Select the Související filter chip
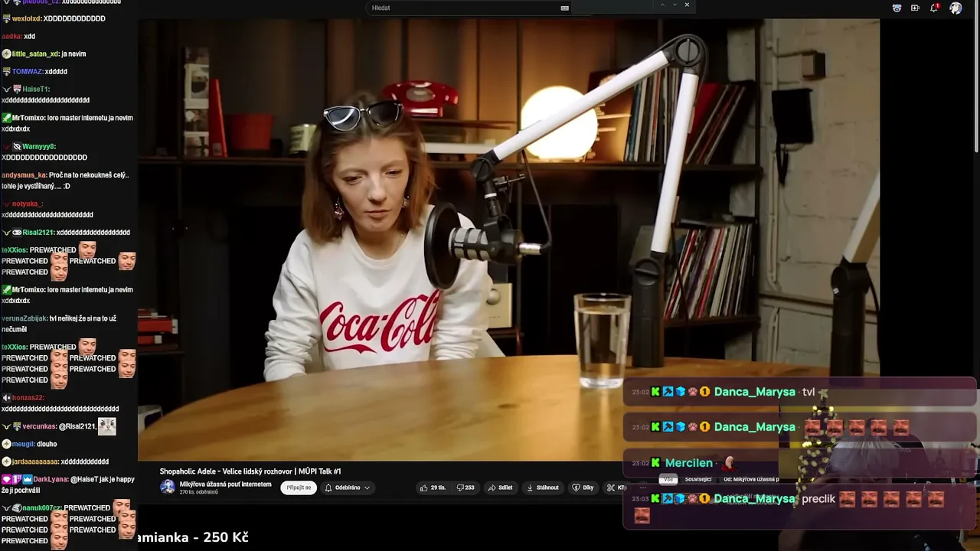This screenshot has height=551, width=980. (698, 479)
